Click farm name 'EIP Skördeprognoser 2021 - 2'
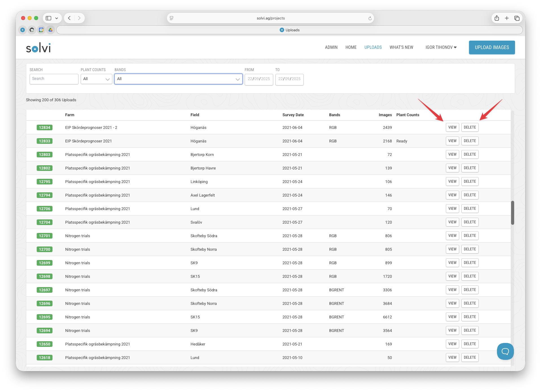The image size is (541, 392). [91, 127]
